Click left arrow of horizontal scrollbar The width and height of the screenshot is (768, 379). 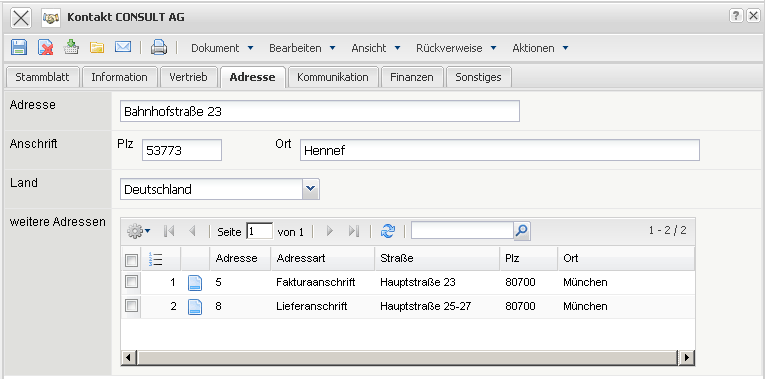click(129, 357)
